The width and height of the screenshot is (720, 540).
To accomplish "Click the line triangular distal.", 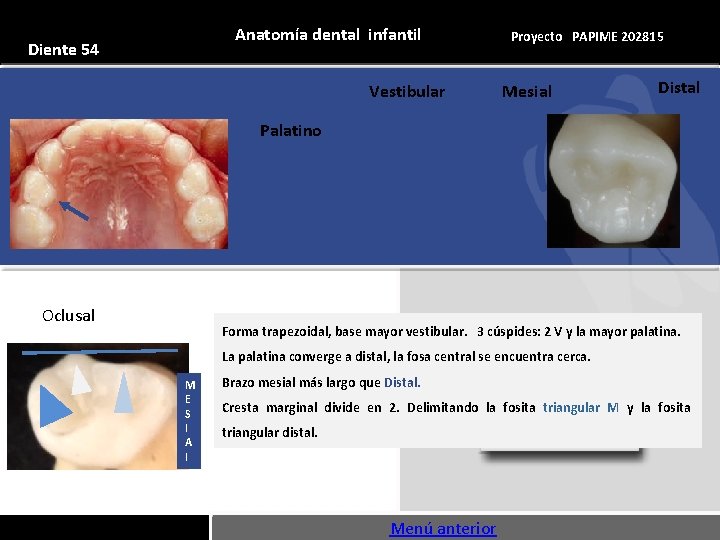I will (270, 433).
